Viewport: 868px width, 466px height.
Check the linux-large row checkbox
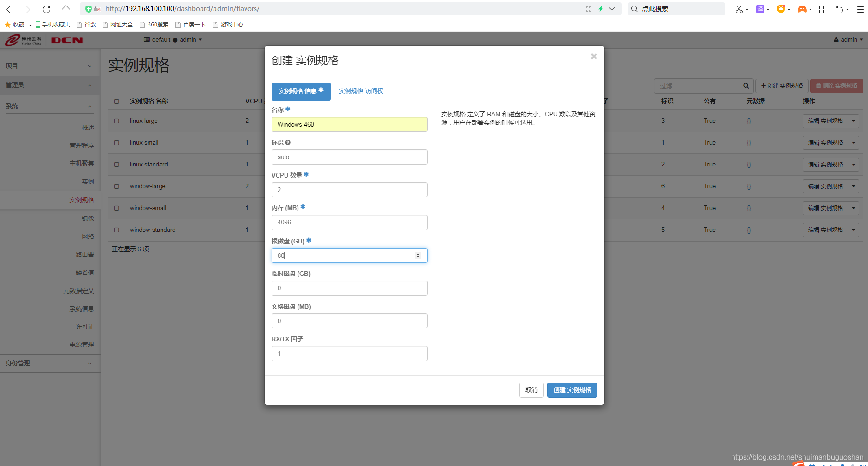[117, 121]
